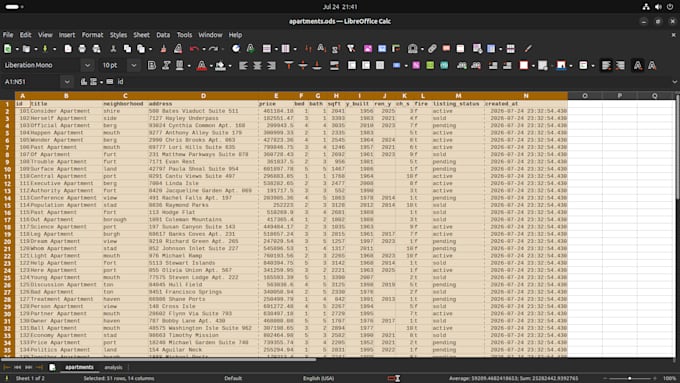Click the Insert Image icon
The image size is (680, 383).
pos(368,49)
